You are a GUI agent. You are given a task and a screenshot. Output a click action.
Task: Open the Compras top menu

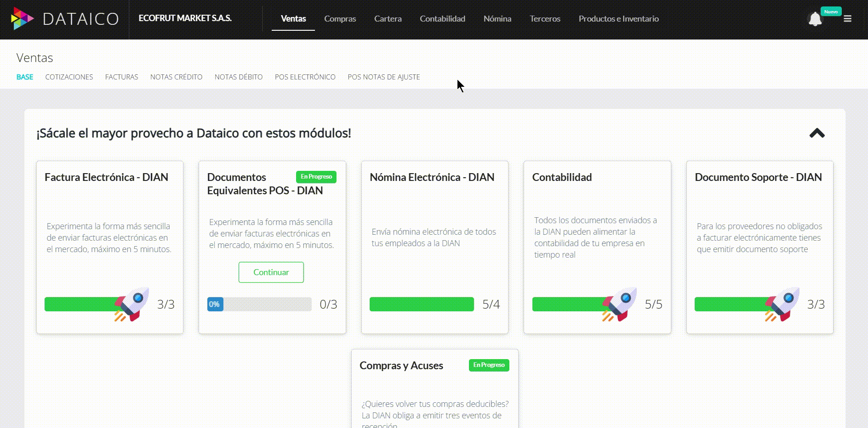pyautogui.click(x=340, y=19)
